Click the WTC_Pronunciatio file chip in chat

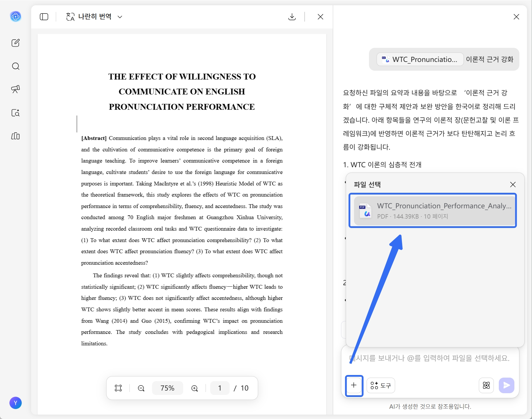419,59
